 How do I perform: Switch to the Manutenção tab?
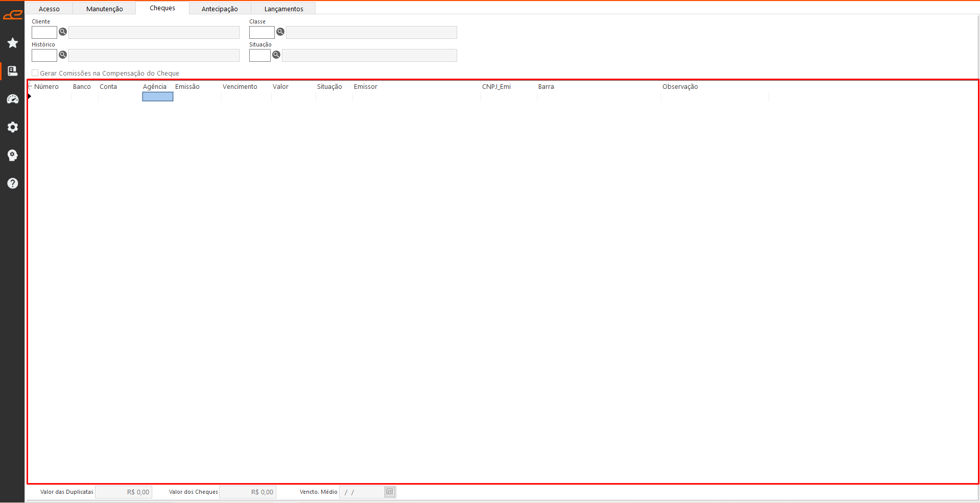pos(104,9)
